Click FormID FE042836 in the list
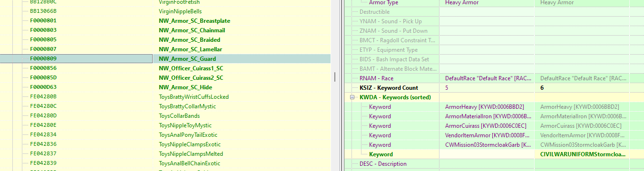This screenshot has height=171, width=644. pos(43,144)
